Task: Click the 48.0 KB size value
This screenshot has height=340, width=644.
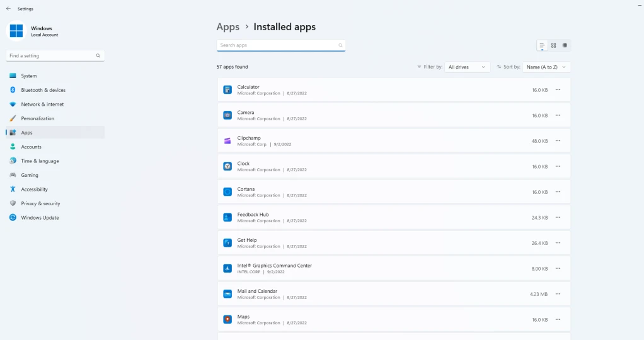Action: point(539,141)
